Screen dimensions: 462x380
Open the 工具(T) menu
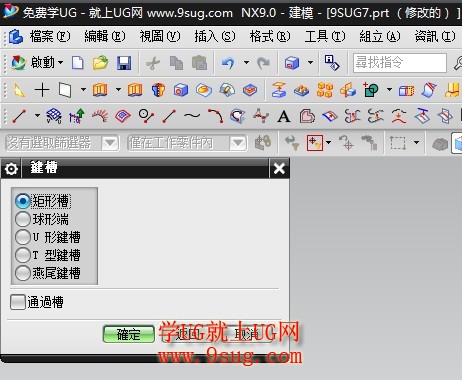tap(325, 36)
